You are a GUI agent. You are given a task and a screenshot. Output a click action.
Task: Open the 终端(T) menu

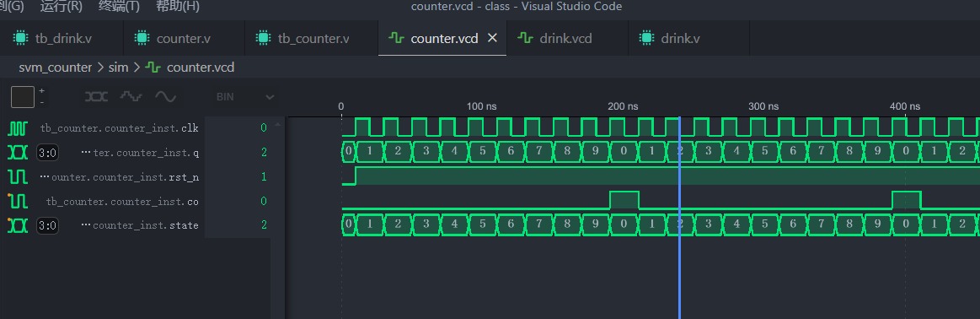pos(120,7)
